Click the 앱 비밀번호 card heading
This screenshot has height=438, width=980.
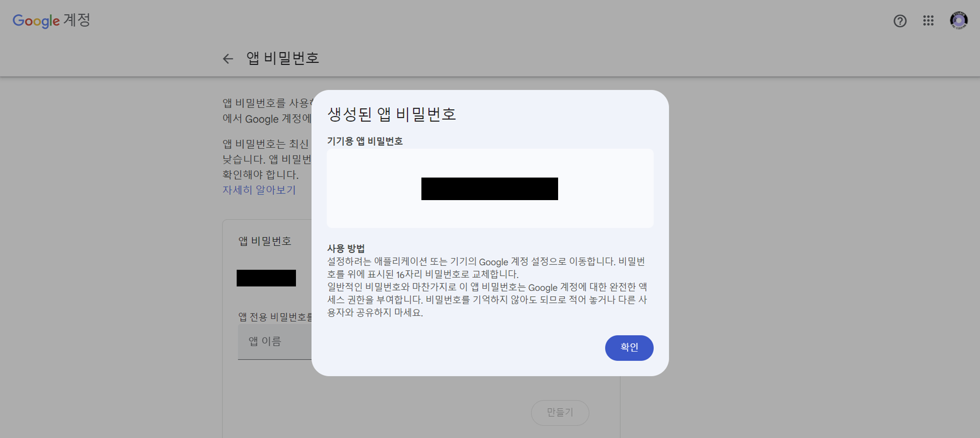[x=265, y=241]
